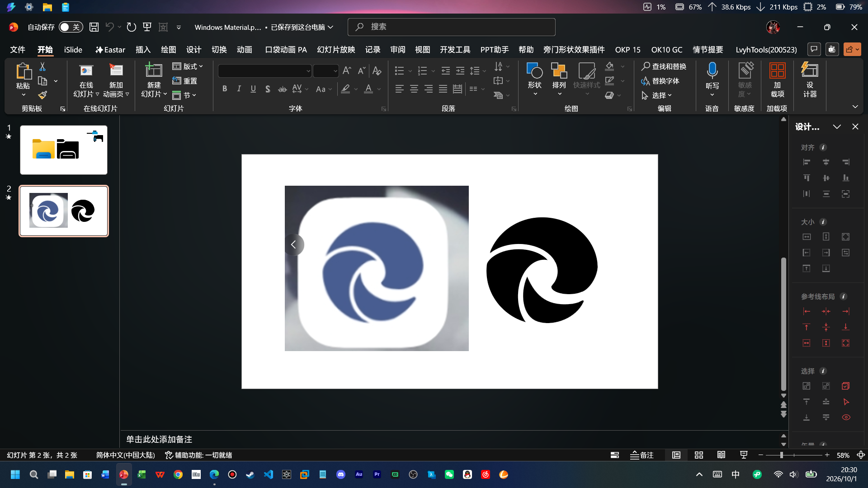Click the Designer lightning icon

pyautogui.click(x=809, y=70)
